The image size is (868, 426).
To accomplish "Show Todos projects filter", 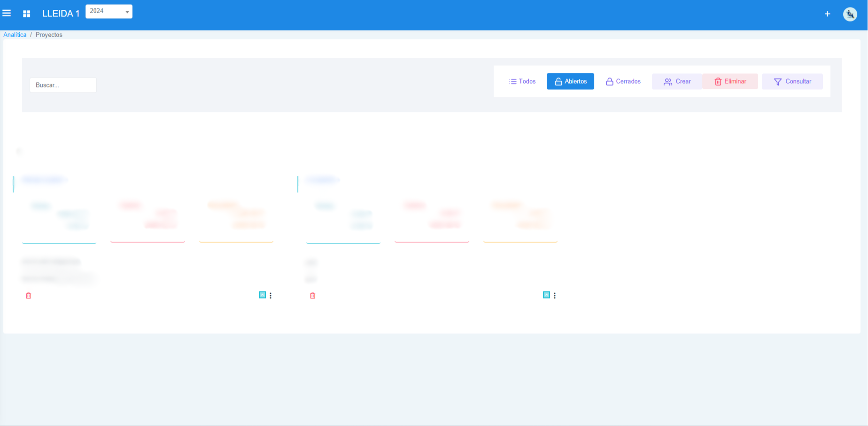I will click(x=522, y=81).
